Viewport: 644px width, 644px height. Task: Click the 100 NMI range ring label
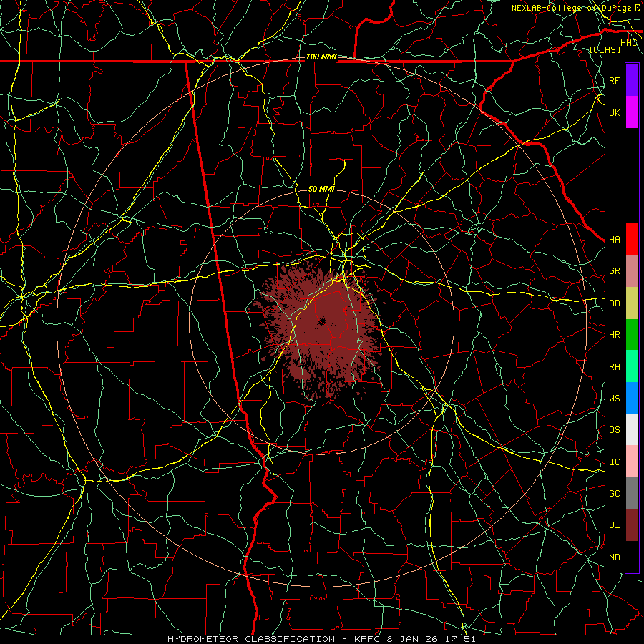click(x=321, y=57)
